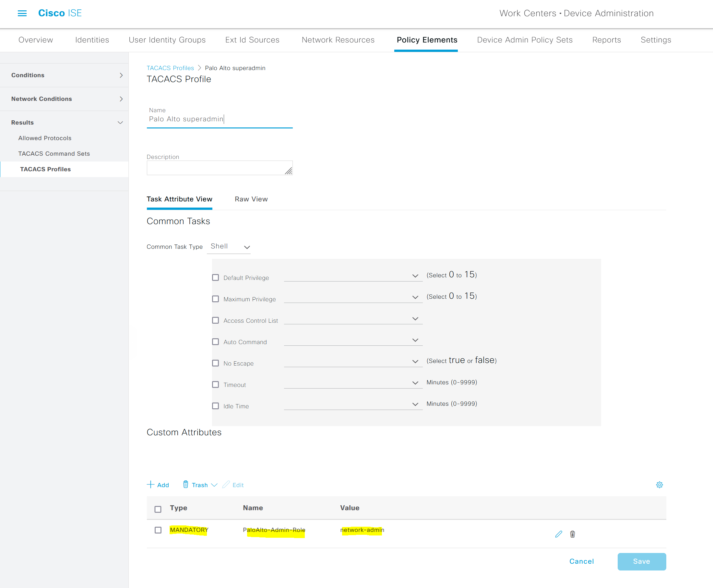Click the Edit toolbar pencil button

coord(233,485)
